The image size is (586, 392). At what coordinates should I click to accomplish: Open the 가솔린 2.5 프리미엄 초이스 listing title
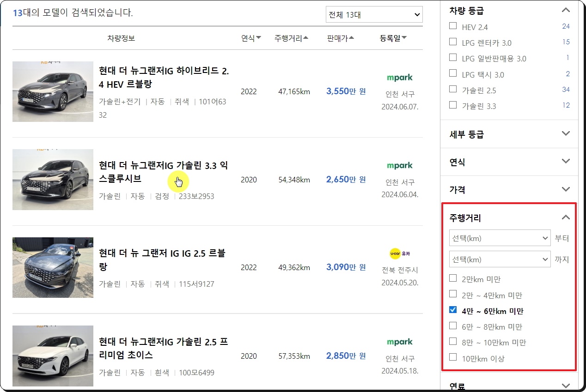(163, 349)
